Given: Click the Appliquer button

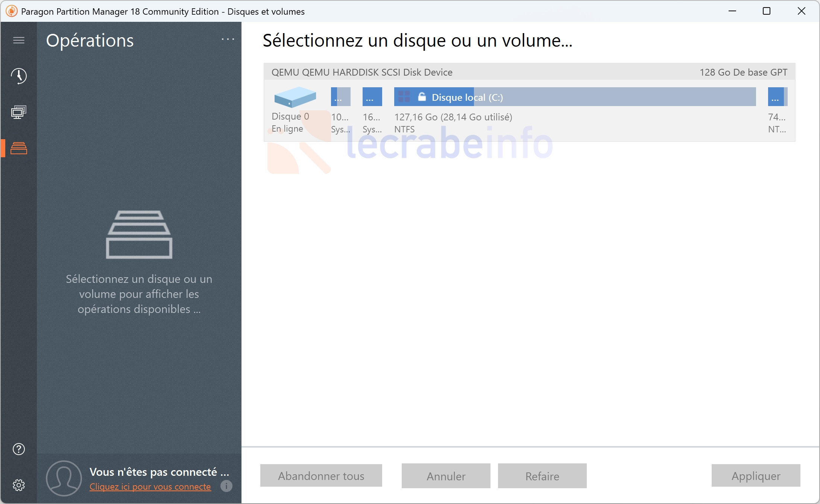Looking at the screenshot, I should click(x=756, y=476).
